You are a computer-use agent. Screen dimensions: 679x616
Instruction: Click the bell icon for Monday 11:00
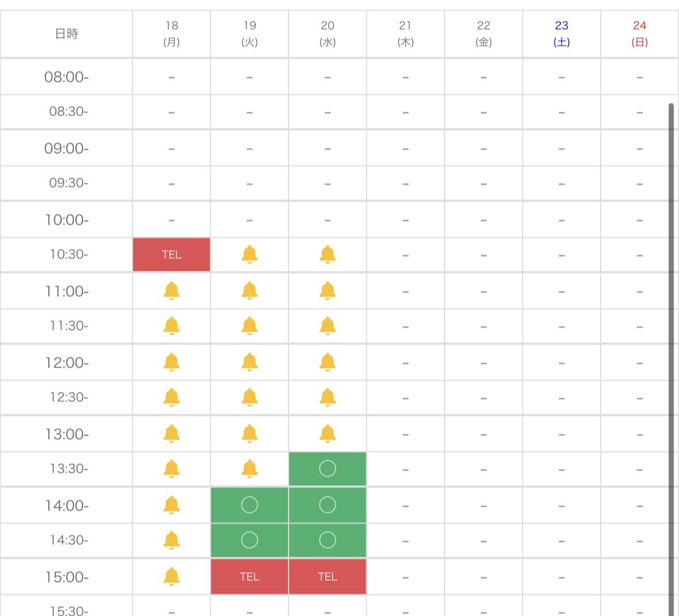[x=172, y=290]
